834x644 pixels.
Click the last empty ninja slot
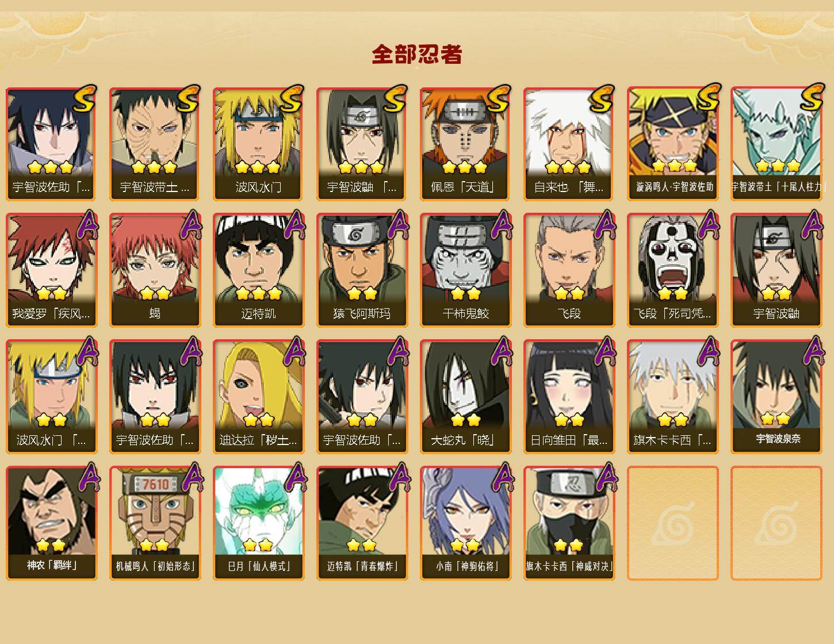[x=776, y=523]
